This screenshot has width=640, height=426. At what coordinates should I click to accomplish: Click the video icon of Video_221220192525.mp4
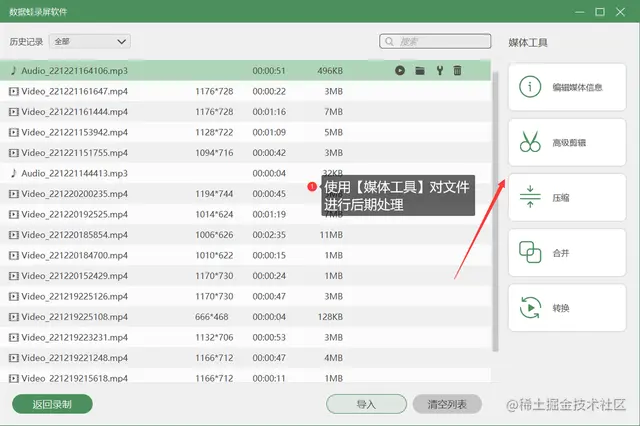[14, 214]
